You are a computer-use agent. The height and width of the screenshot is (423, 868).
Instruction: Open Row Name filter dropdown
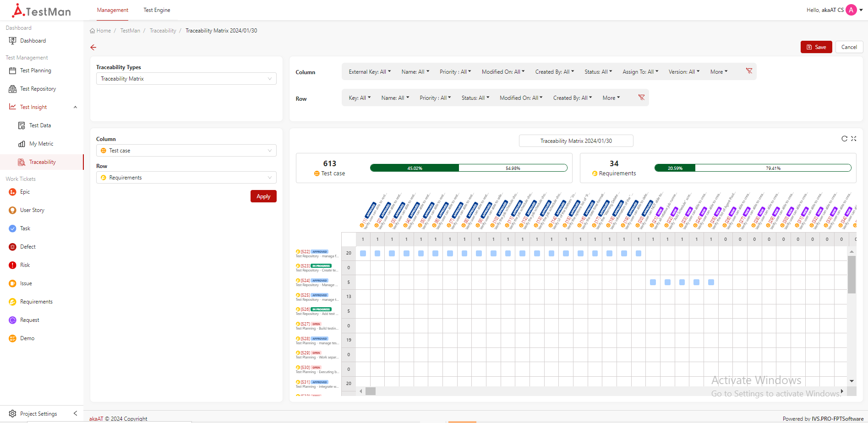click(x=395, y=98)
